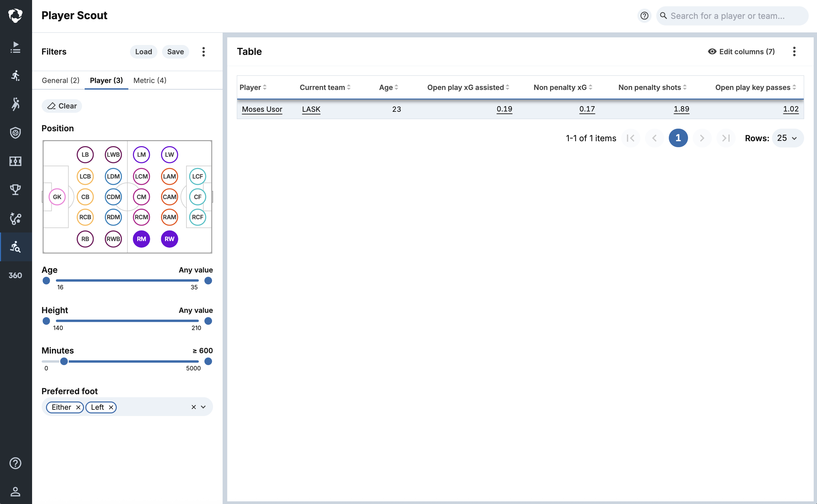Click the Minutes slider minimum handle
The width and height of the screenshot is (817, 504).
tap(64, 361)
